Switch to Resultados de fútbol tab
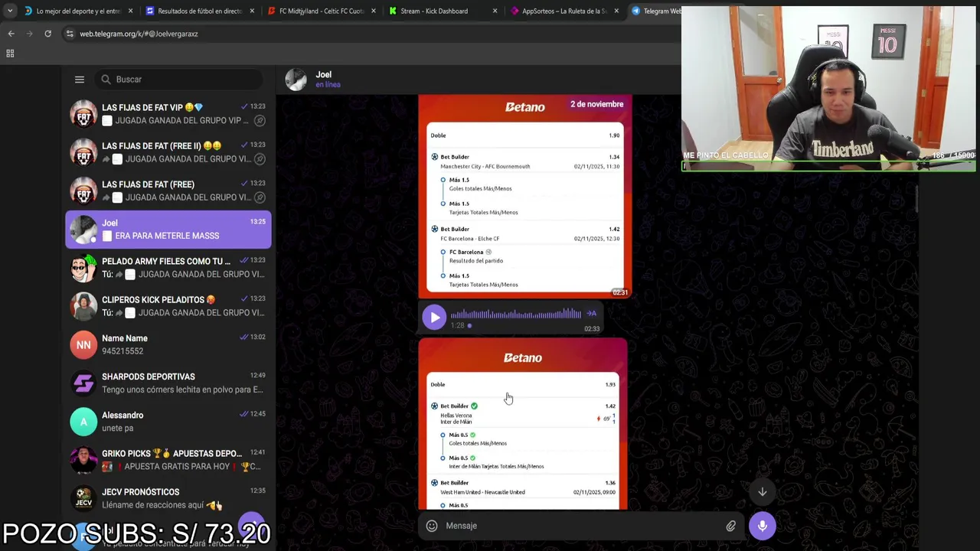980x551 pixels. (201, 11)
